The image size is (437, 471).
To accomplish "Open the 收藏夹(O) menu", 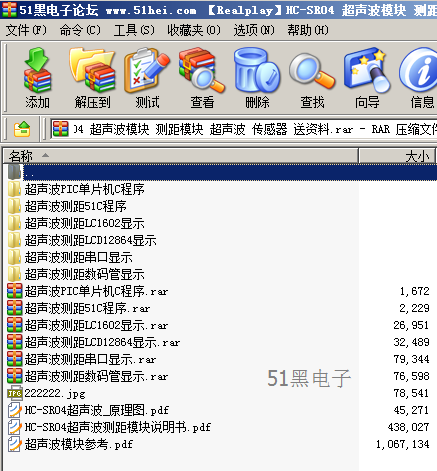I will 194,30.
